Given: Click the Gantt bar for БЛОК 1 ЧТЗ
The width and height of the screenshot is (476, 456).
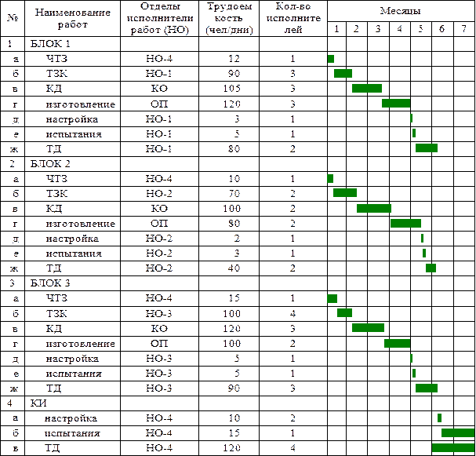Looking at the screenshot, I should click(331, 59).
